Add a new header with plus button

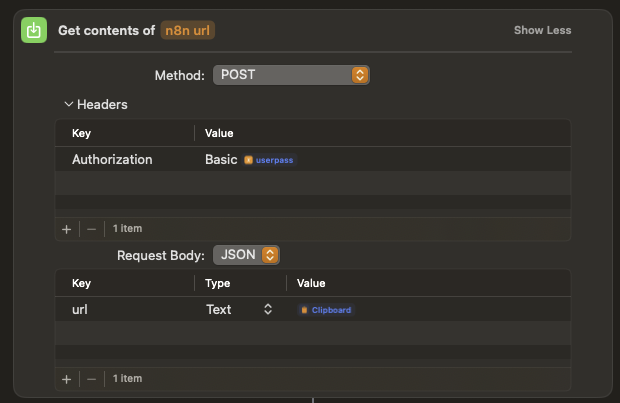coord(67,228)
